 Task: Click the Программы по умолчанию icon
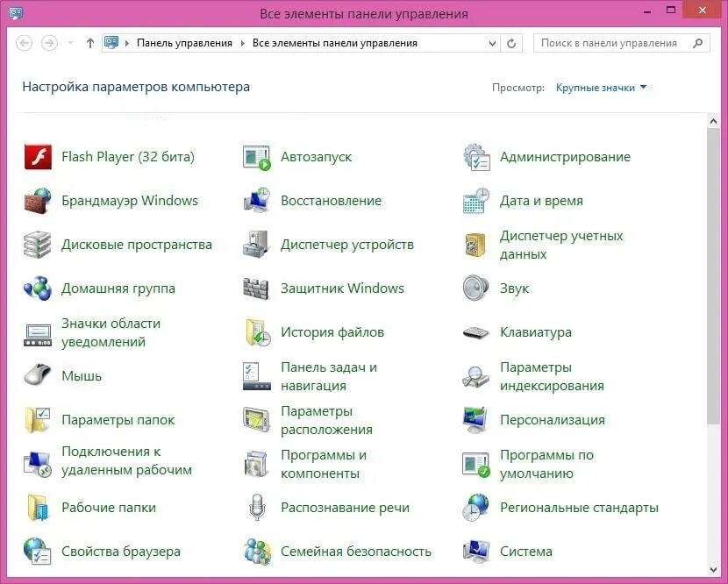(x=476, y=465)
